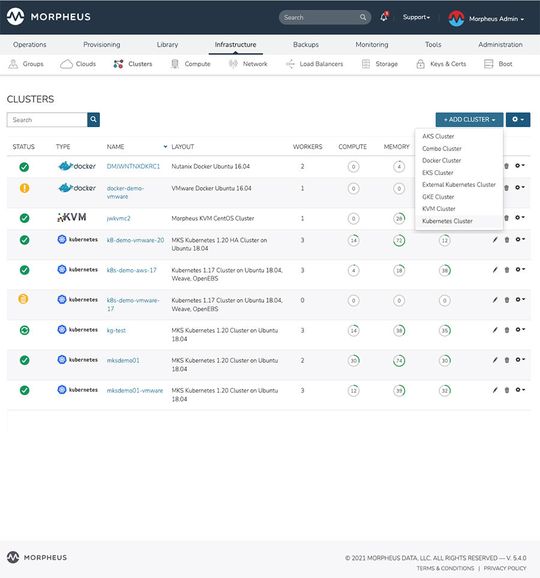This screenshot has height=578, width=540.
Task: Go to the Provisioning tab
Action: pos(102,45)
